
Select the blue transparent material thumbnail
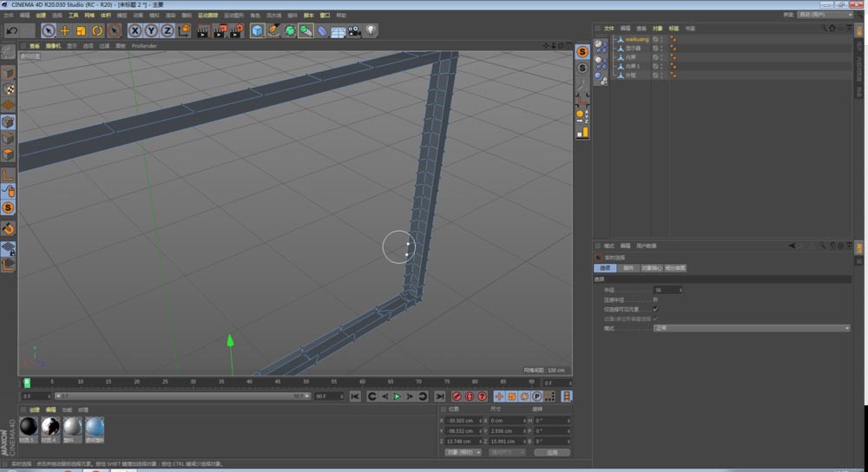[x=95, y=427]
